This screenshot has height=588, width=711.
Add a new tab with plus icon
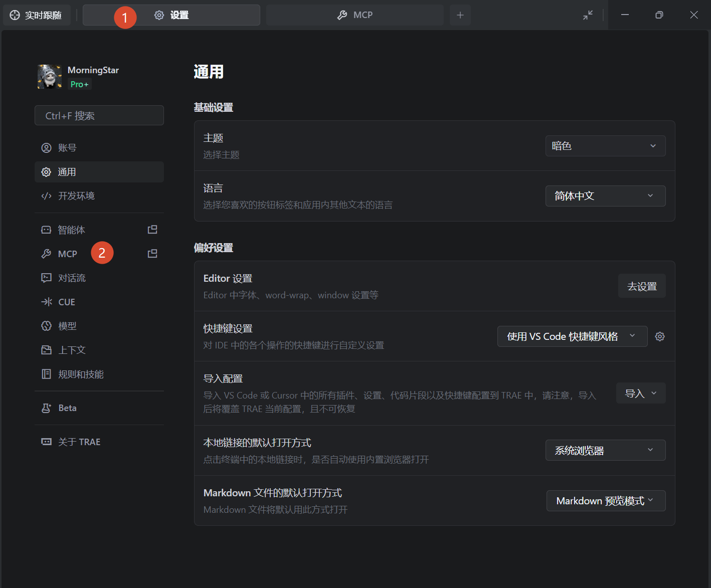point(460,15)
